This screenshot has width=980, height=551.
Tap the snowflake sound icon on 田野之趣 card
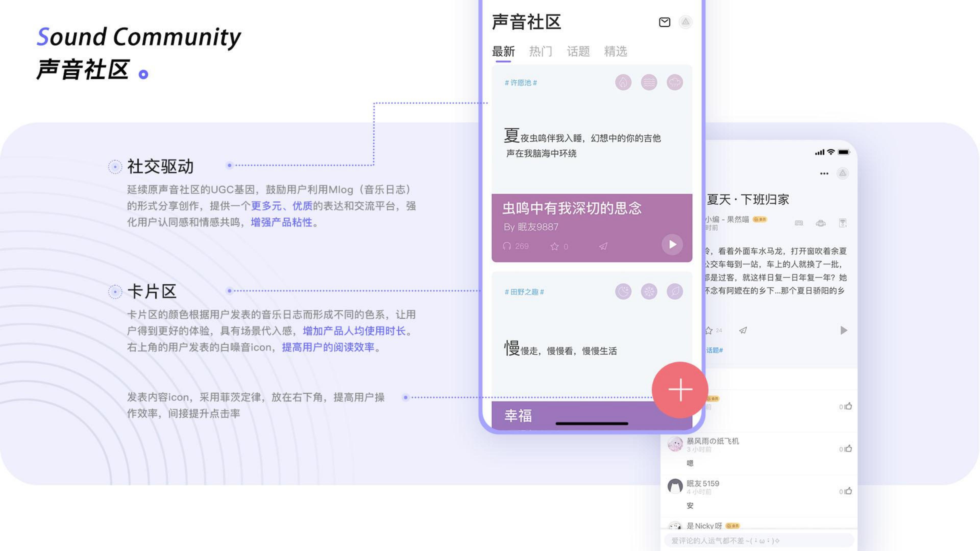point(649,292)
